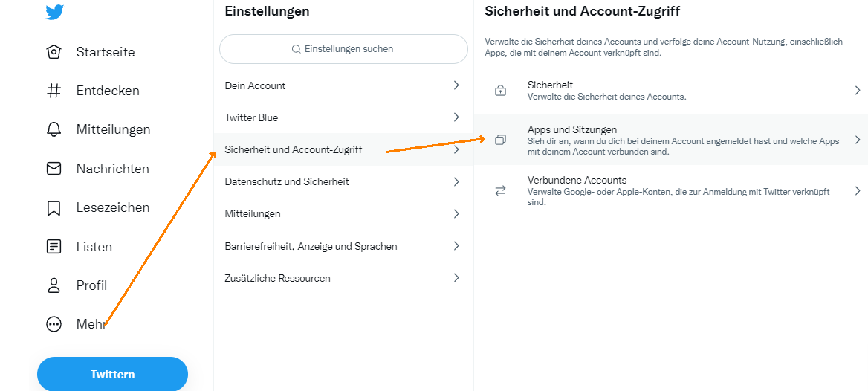Open Barrierefreiheit, Anzeige und Sprachen settings
This screenshot has height=391, width=868.
(x=311, y=246)
